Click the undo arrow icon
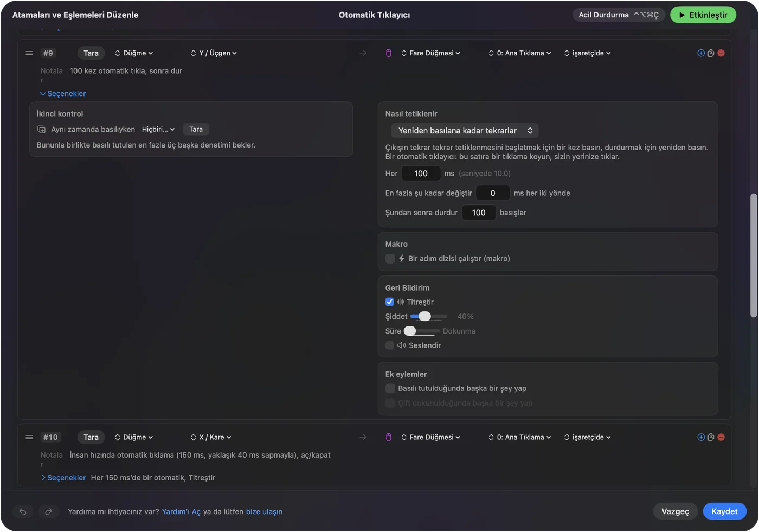 [23, 511]
